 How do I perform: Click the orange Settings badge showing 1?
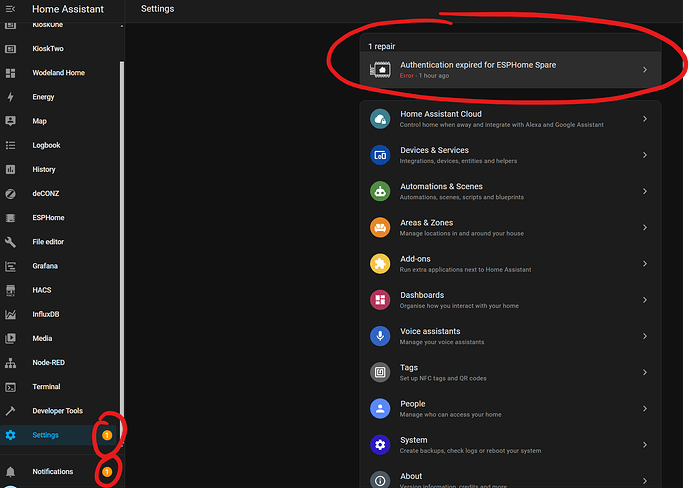coord(107,435)
